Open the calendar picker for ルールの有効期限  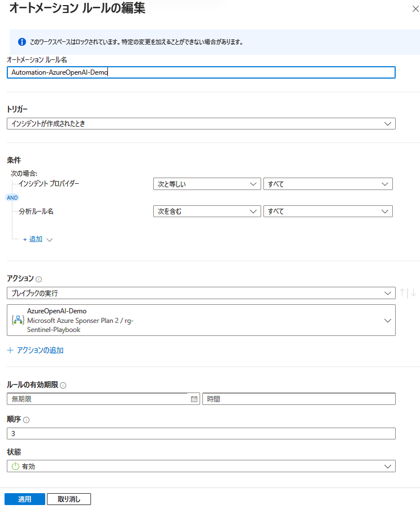[x=194, y=399]
